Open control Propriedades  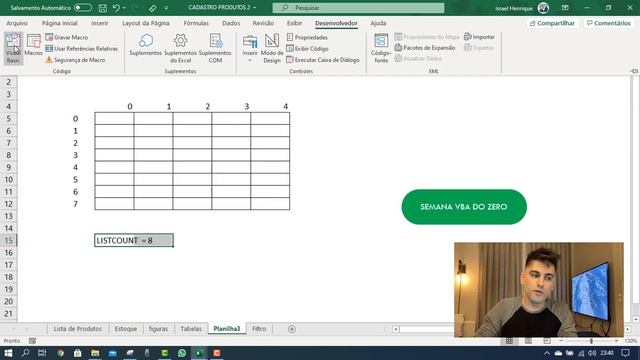pos(307,37)
